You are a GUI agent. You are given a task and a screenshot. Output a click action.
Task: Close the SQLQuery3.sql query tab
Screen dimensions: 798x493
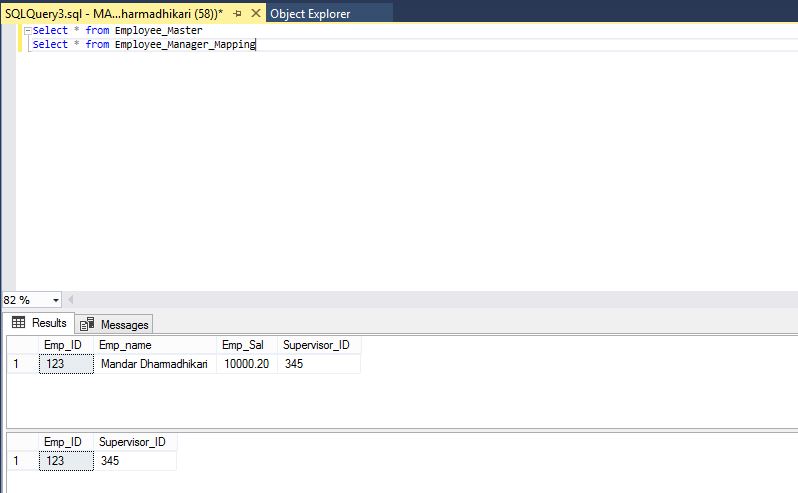pos(255,13)
